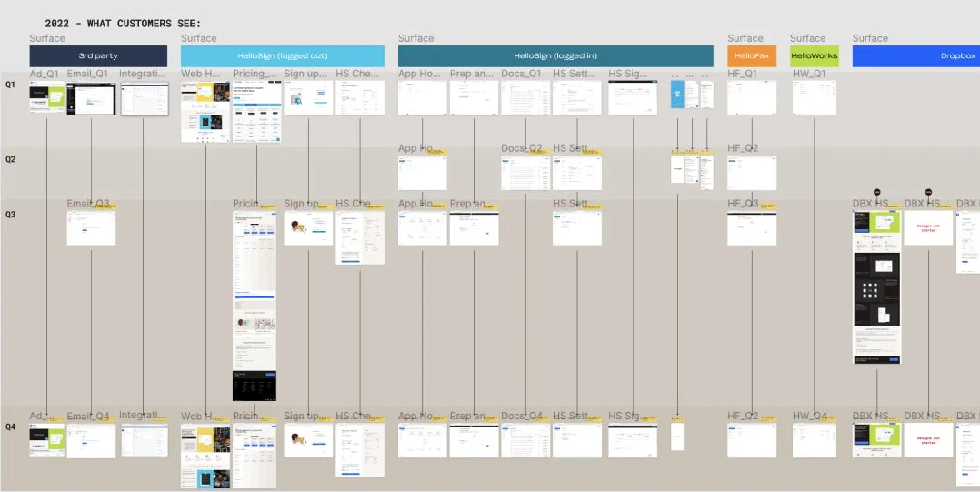Open the Q1 Sign up... frame thumbnail
Screen dimensions: 980x492
[308, 98]
